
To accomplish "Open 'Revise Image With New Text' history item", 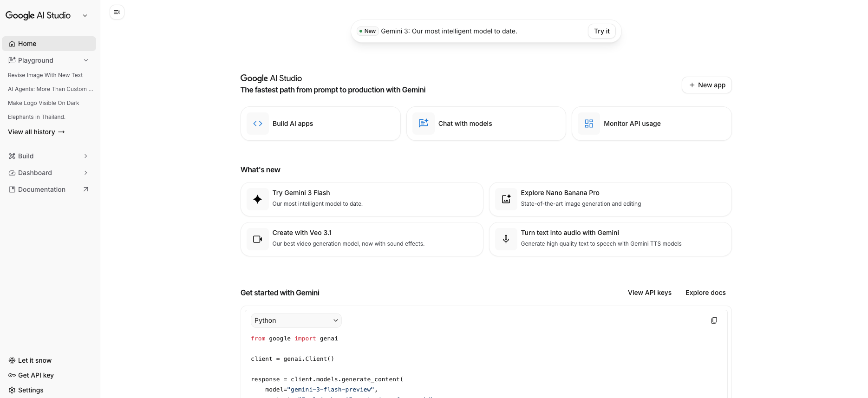I will (46, 75).
